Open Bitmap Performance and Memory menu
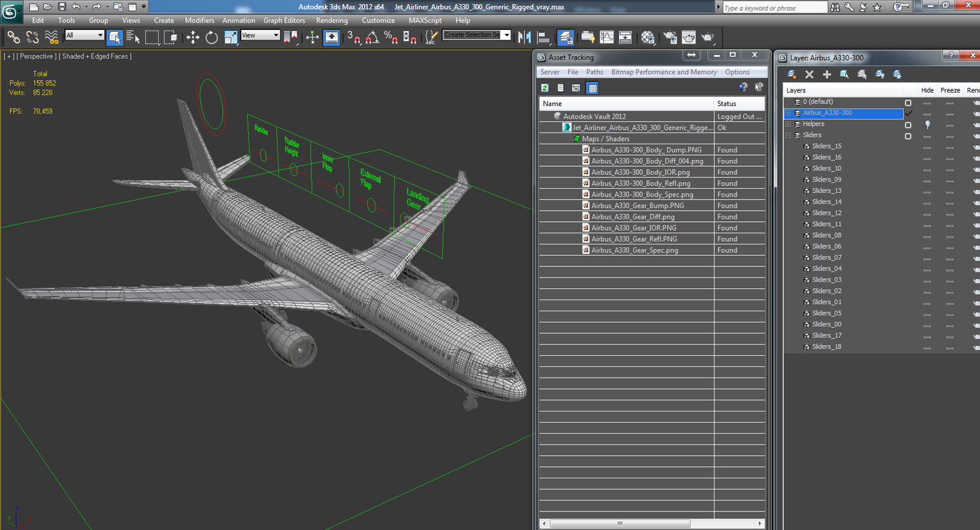Viewport: 980px width, 530px height. coord(663,72)
